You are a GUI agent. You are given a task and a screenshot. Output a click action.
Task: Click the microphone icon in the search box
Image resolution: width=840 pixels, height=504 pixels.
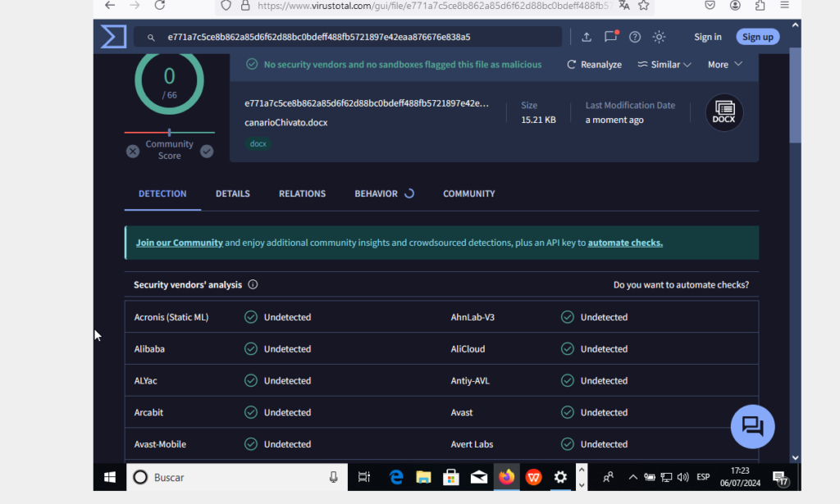point(333,477)
